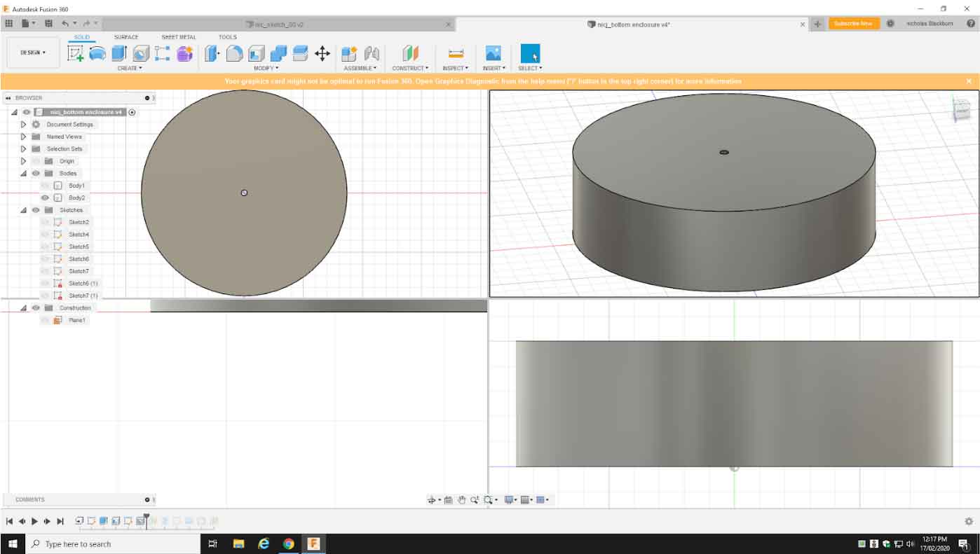Open the Design workspace dropdown

33,53
